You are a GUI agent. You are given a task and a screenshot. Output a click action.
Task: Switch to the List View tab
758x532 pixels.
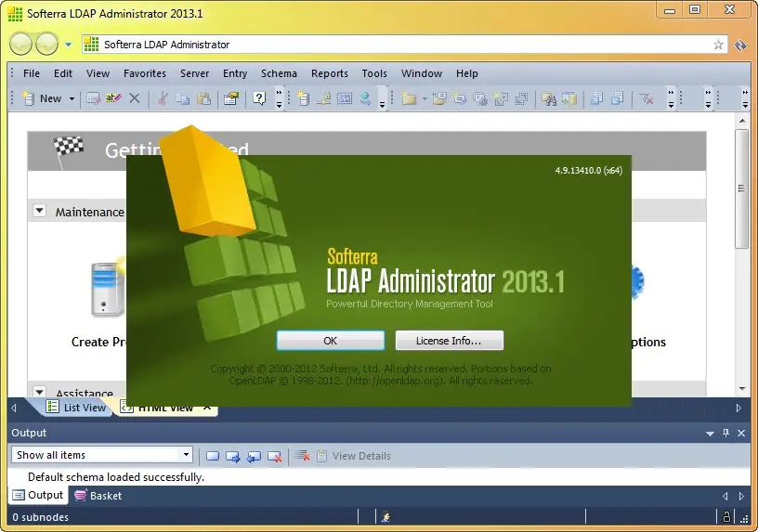pyautogui.click(x=76, y=408)
